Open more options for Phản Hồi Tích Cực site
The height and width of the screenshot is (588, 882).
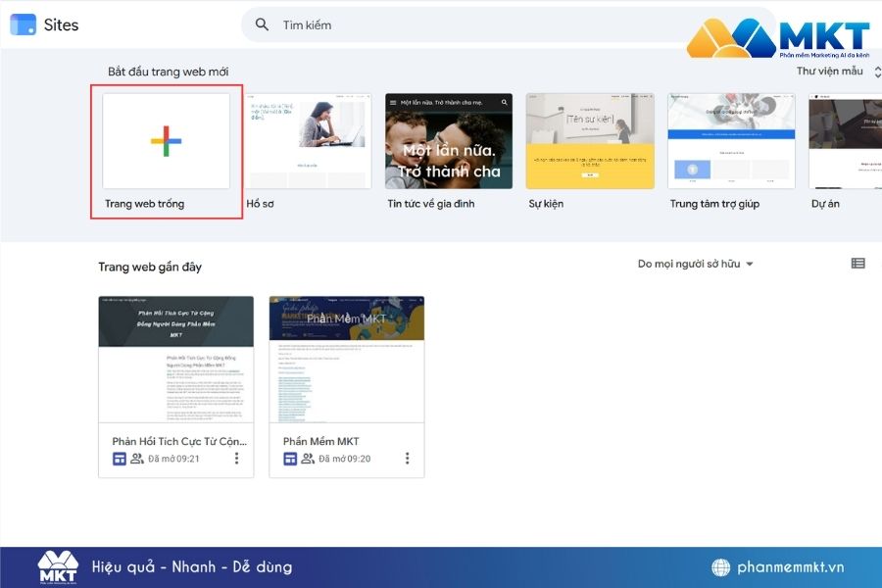click(x=237, y=459)
